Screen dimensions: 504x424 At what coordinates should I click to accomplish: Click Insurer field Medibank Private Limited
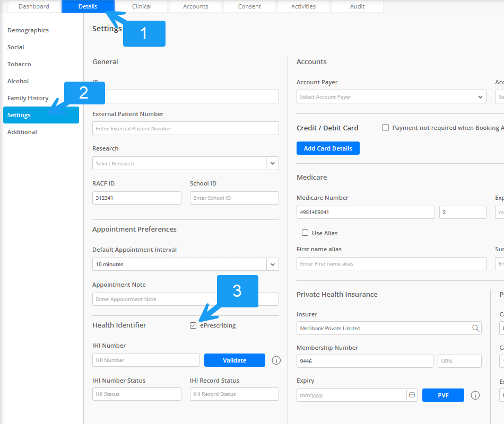click(389, 328)
